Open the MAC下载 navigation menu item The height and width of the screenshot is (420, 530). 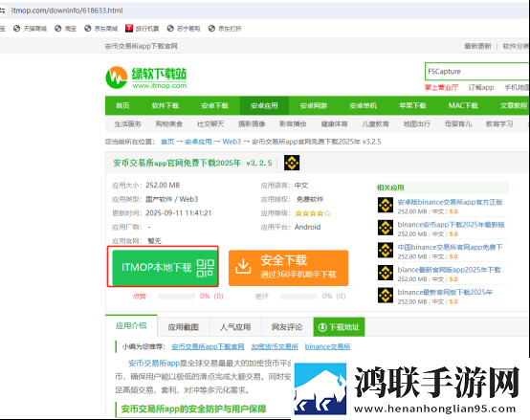[x=463, y=105]
